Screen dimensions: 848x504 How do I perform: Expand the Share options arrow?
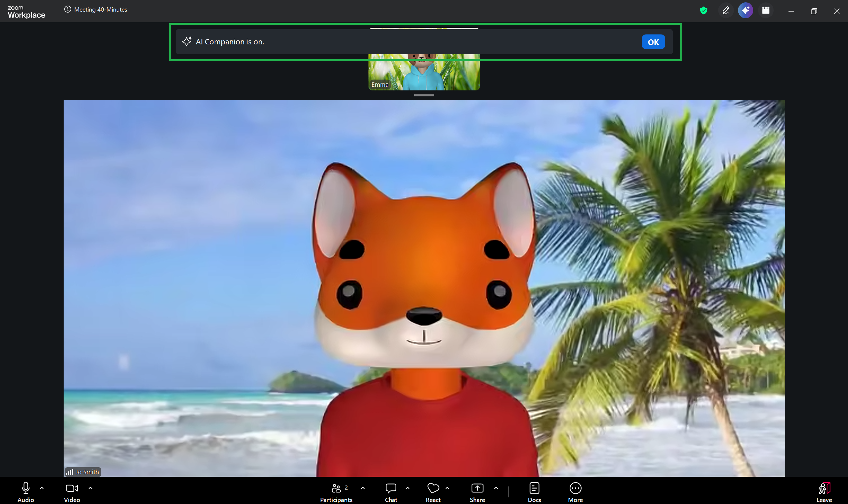coord(496,488)
